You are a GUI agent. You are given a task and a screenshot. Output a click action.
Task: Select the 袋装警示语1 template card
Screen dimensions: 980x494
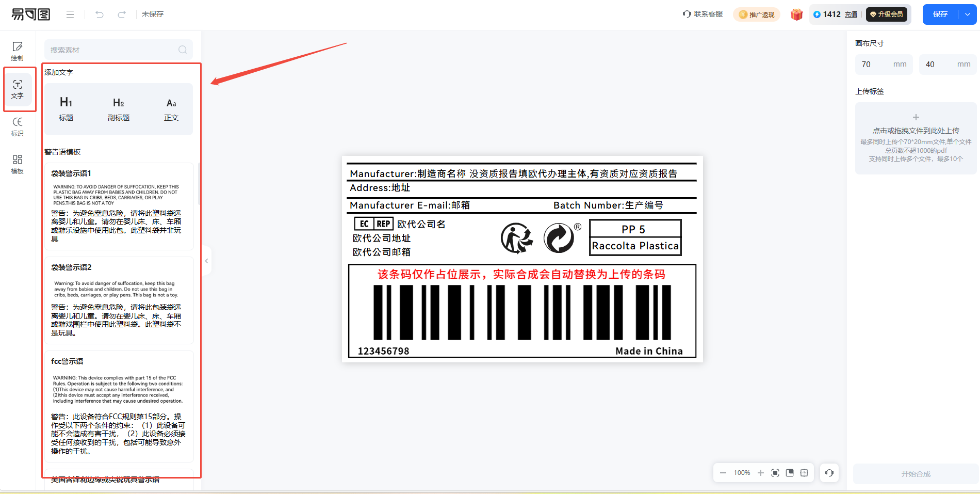pos(119,206)
